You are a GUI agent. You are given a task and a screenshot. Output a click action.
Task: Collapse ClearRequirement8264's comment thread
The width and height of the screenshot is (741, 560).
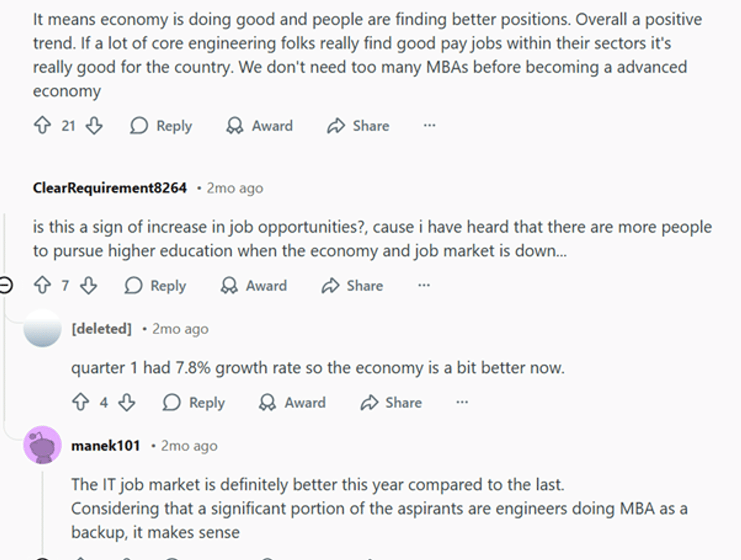tap(5, 285)
